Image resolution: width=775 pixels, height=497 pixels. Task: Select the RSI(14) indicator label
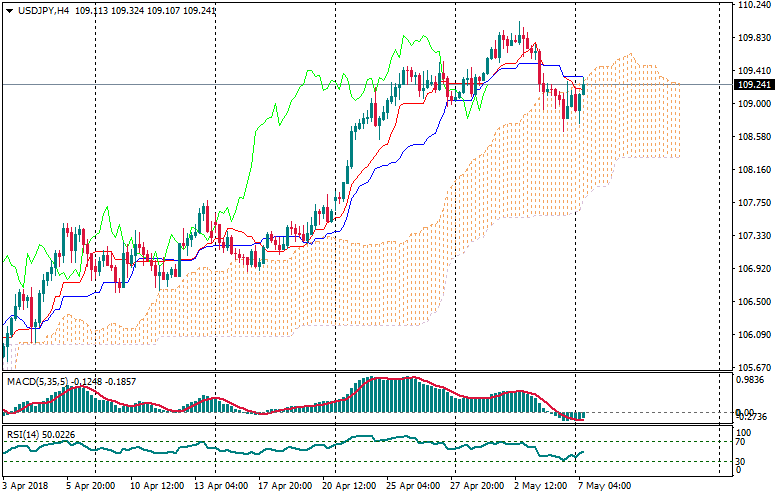(x=22, y=433)
